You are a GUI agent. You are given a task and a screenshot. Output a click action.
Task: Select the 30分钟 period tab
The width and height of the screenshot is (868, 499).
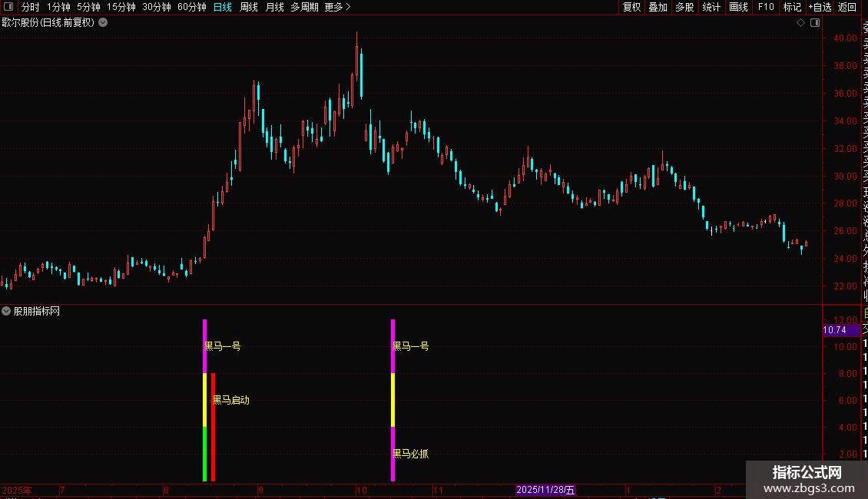pyautogui.click(x=156, y=7)
